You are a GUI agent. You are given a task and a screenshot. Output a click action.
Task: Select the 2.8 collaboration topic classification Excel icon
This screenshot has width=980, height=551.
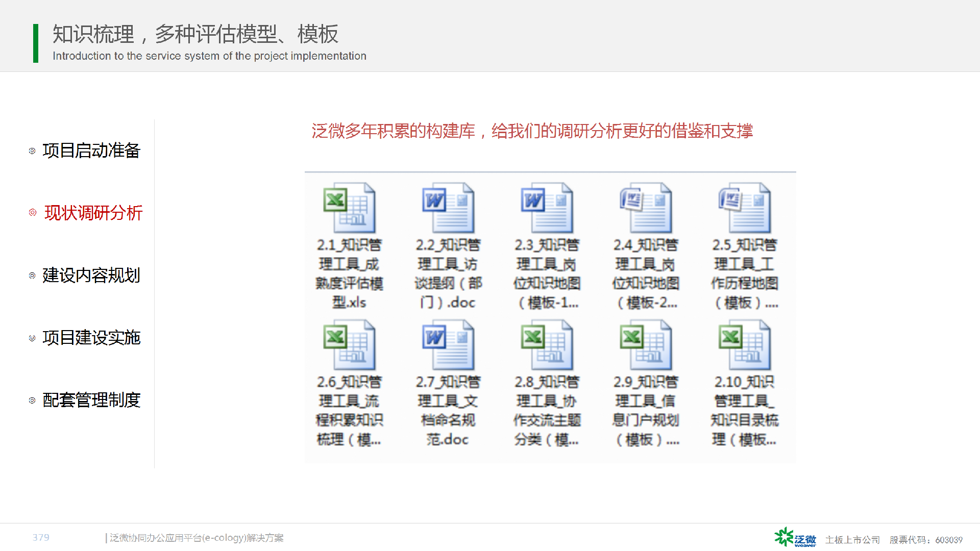[x=547, y=345]
